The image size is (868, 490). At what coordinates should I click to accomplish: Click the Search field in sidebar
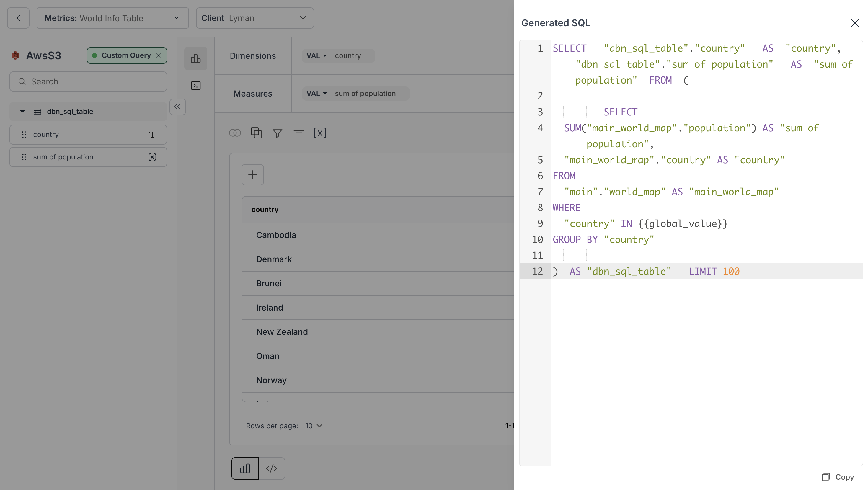tap(88, 81)
